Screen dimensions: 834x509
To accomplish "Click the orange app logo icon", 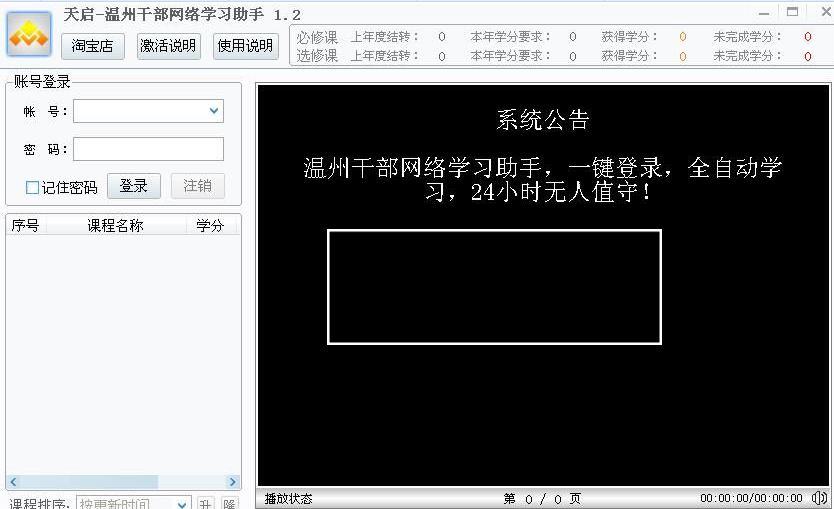I will (29, 34).
